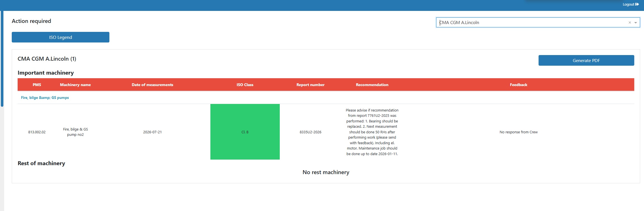Click the Recommendation column header
The width and height of the screenshot is (644, 211).
tap(372, 85)
